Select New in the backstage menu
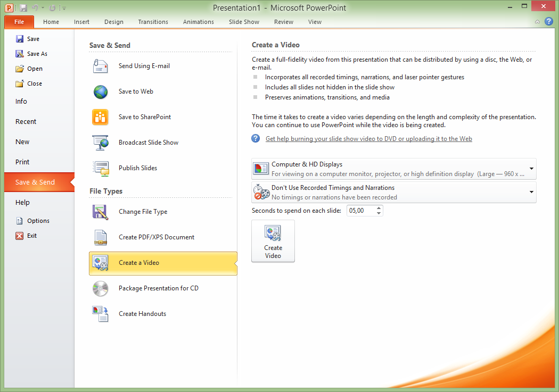The image size is (559, 392). (x=22, y=142)
